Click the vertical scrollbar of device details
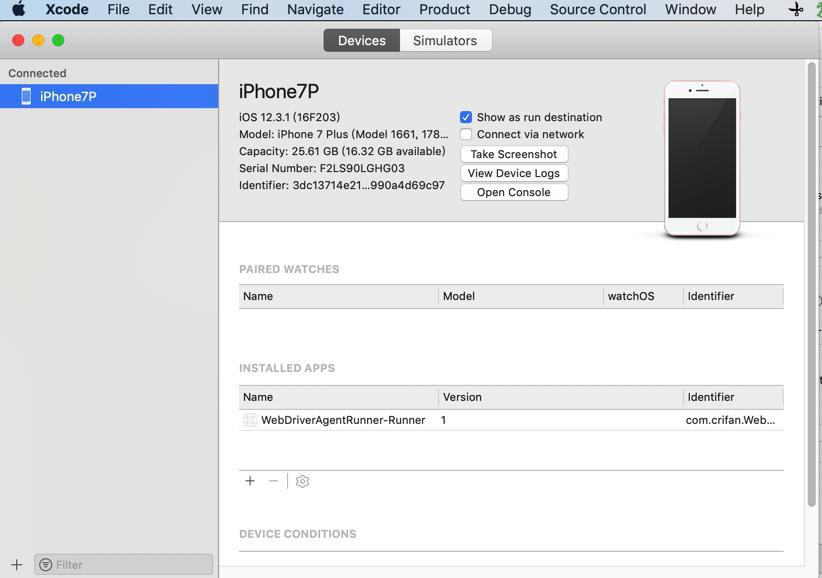The height and width of the screenshot is (578, 822). point(812,283)
